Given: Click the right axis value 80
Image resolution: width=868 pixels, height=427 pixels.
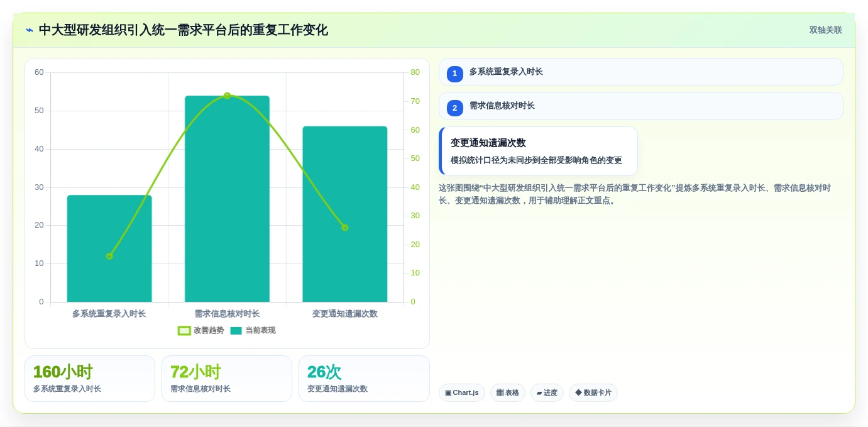Looking at the screenshot, I should point(415,72).
